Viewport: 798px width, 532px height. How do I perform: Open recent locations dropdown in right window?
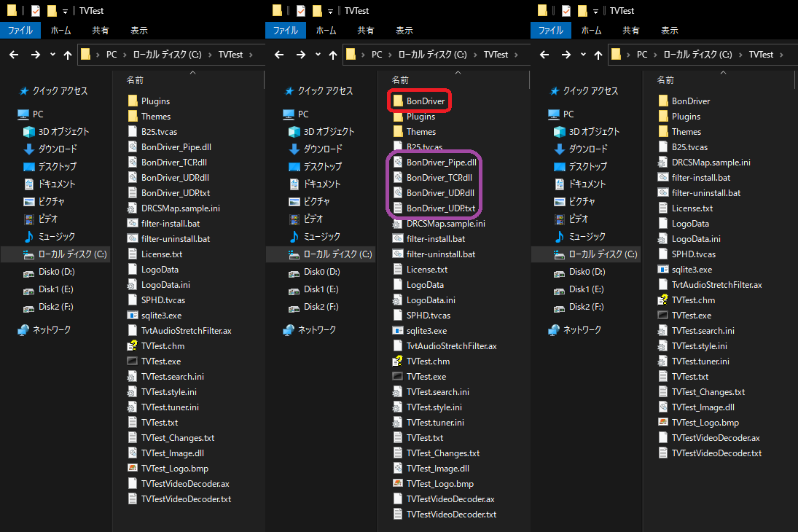click(583, 55)
